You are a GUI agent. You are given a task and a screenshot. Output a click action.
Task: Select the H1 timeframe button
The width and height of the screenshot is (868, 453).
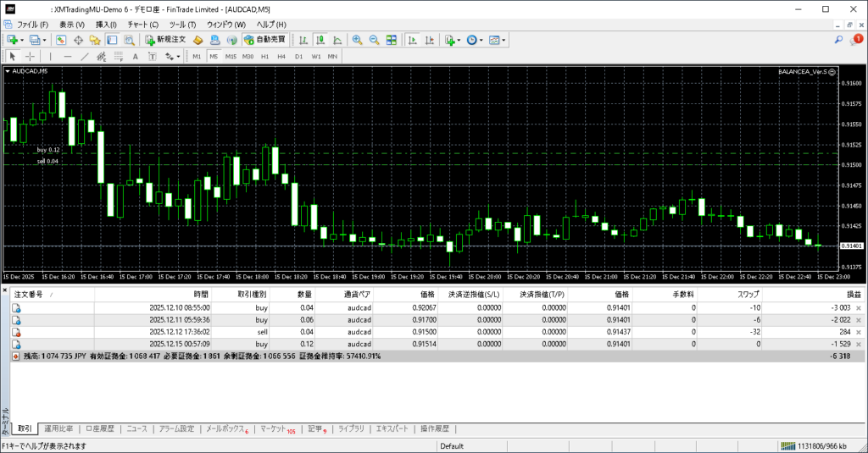[264, 57]
